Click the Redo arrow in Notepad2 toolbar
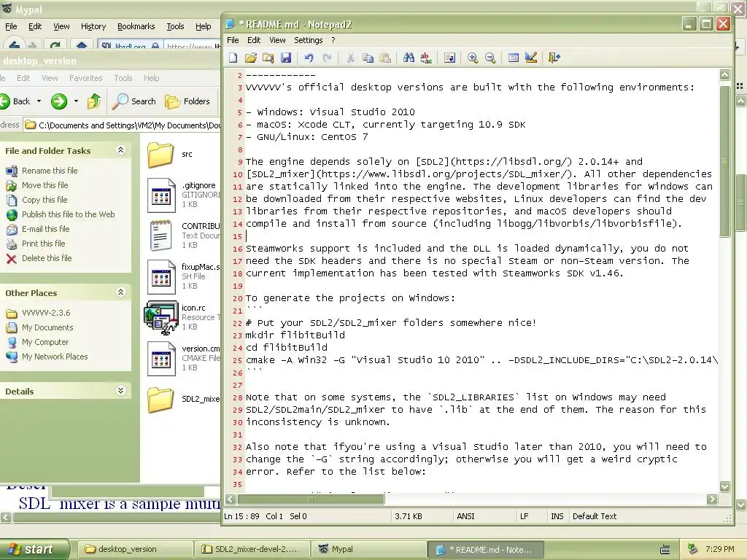Viewport: 747px width, 560px height. point(327,58)
